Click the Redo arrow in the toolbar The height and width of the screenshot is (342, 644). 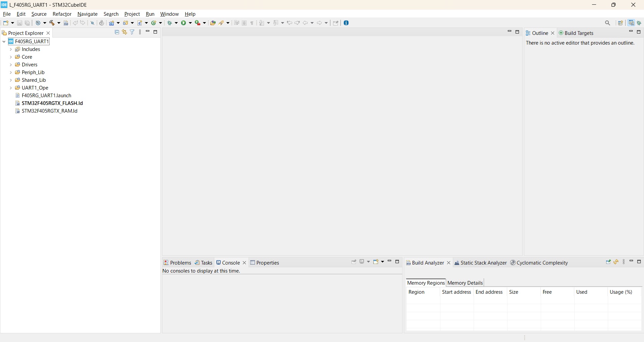(x=83, y=23)
